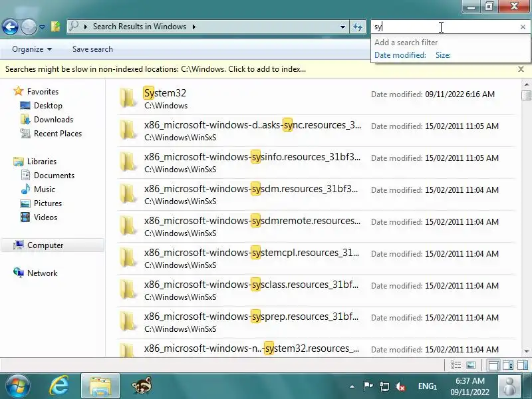Launch Internet Explorer from the taskbar
This screenshot has width=532, height=399.
pos(59,386)
